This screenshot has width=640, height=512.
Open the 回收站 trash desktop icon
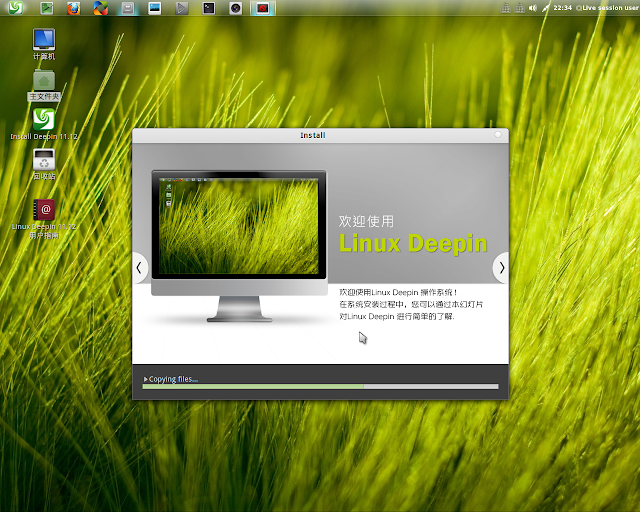[x=44, y=164]
